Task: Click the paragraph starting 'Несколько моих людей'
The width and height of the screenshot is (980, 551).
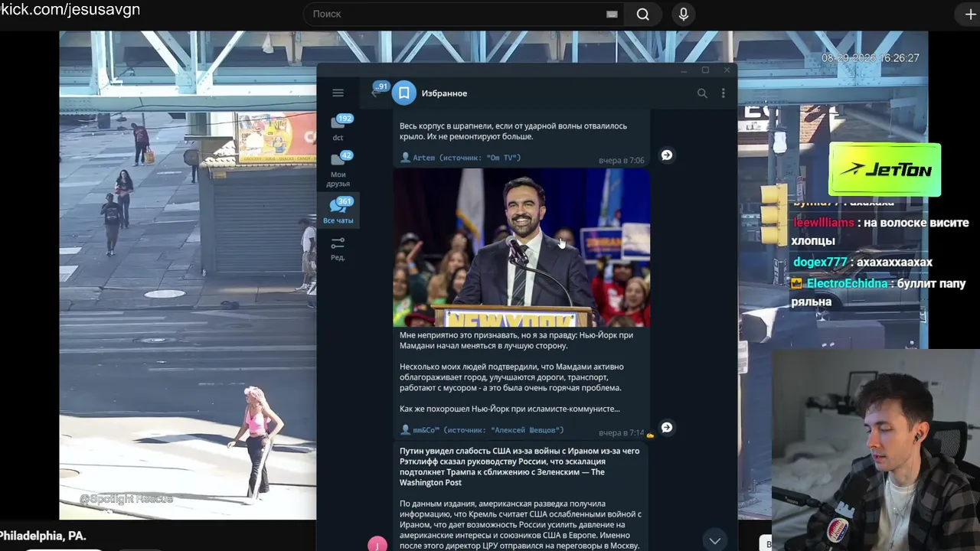Action: tap(511, 377)
